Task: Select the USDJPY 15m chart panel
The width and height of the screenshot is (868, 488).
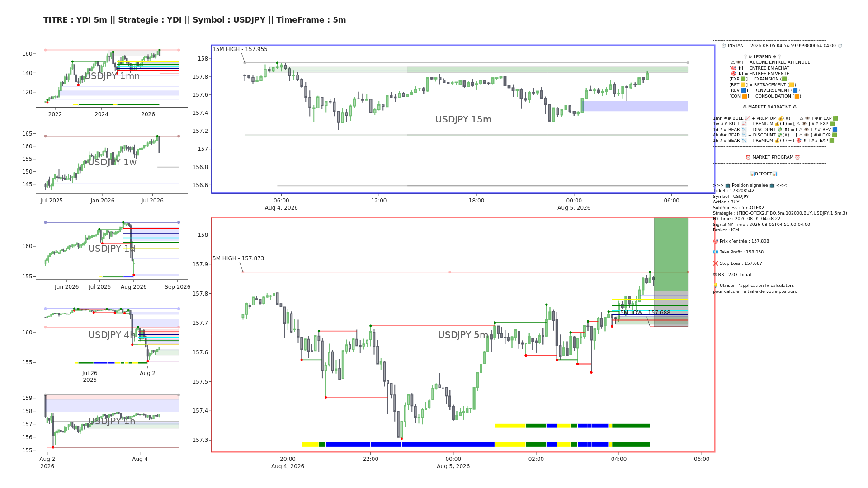Action: tap(463, 119)
